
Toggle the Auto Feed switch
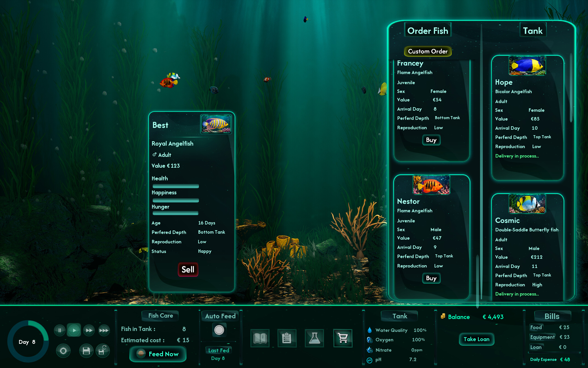pyautogui.click(x=219, y=330)
